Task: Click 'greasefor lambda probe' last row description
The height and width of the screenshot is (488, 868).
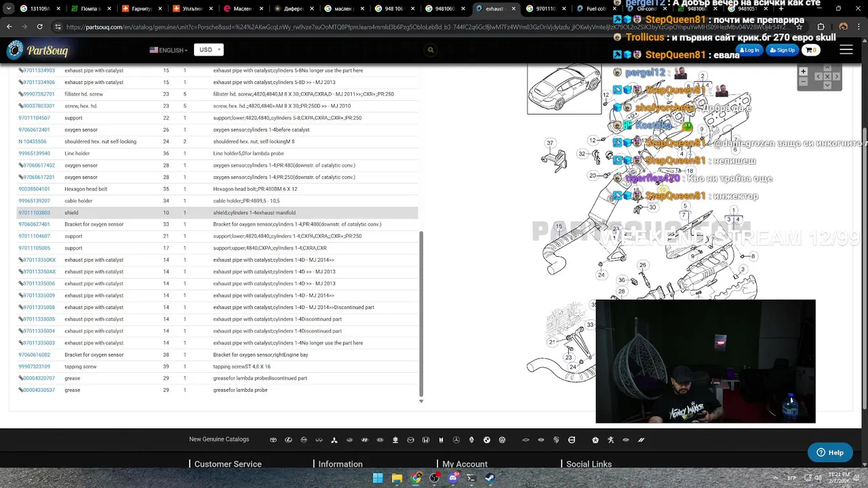Action: pyautogui.click(x=240, y=390)
